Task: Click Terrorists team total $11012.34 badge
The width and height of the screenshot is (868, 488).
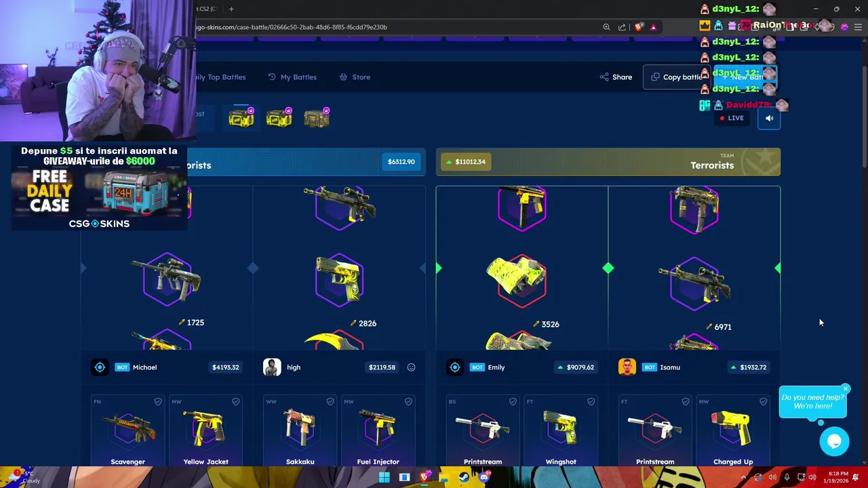Action: coord(466,162)
